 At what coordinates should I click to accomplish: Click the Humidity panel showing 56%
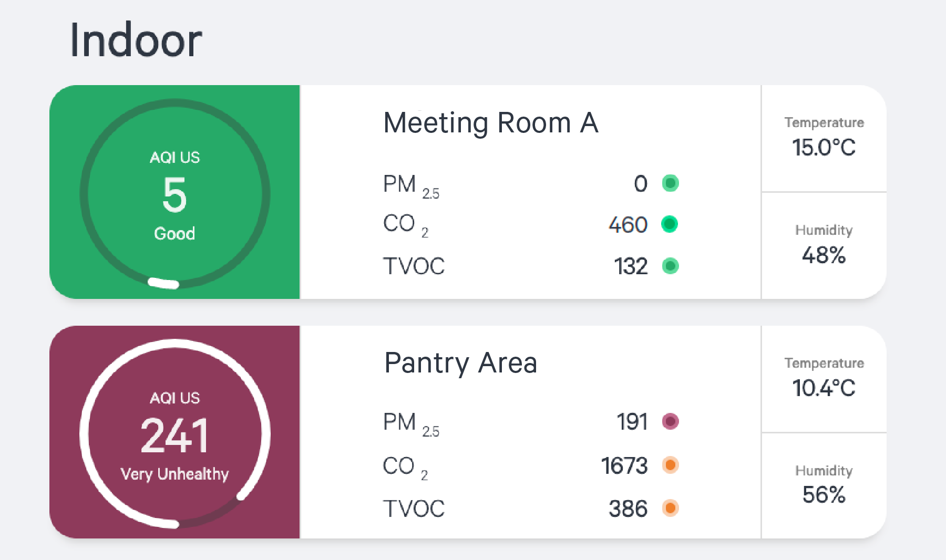[824, 484]
